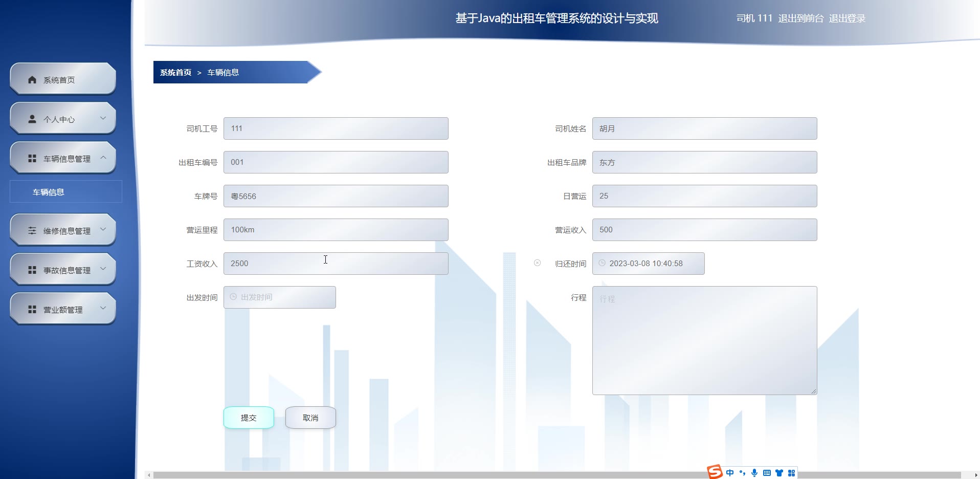Click the 提交 submit button
The image size is (980, 479).
click(249, 418)
